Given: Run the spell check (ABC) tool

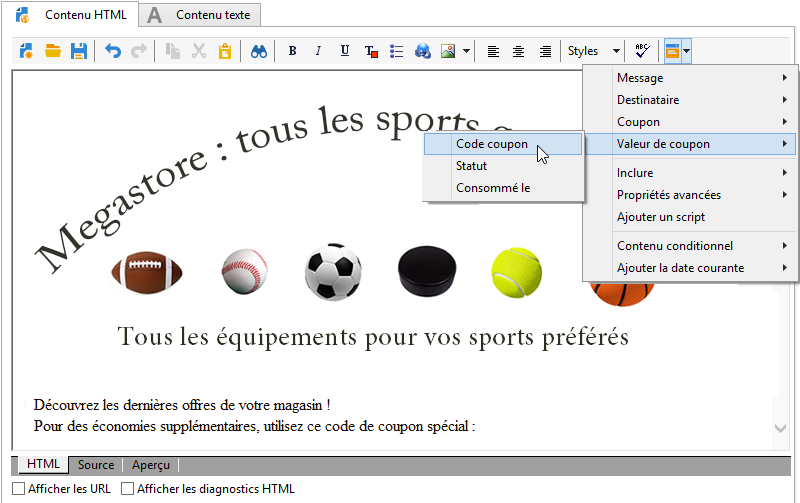Looking at the screenshot, I should 642,51.
